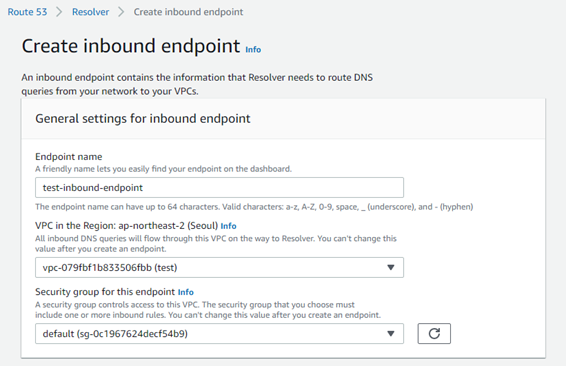Click the General settings for inbound endpoint header
This screenshot has height=366, width=566.
[143, 118]
